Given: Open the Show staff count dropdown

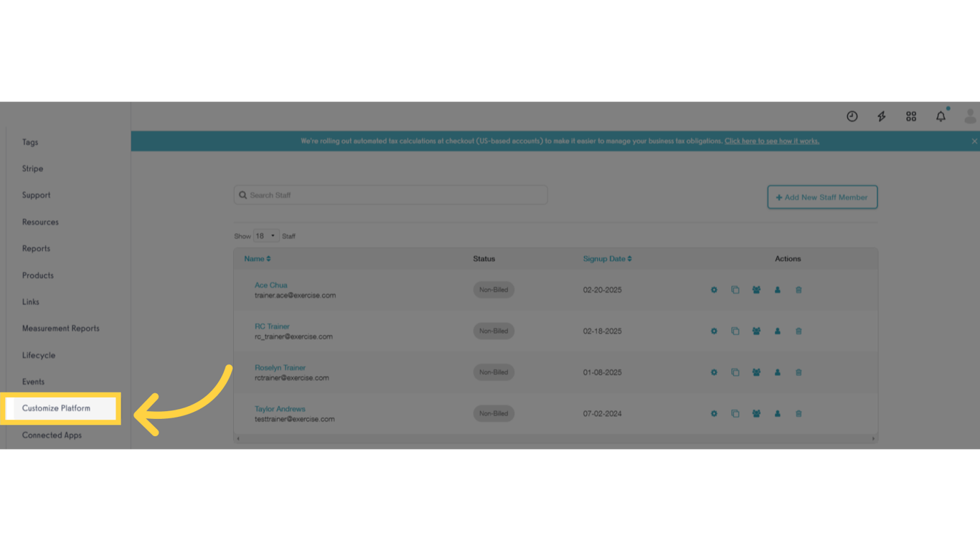Looking at the screenshot, I should click(x=265, y=235).
